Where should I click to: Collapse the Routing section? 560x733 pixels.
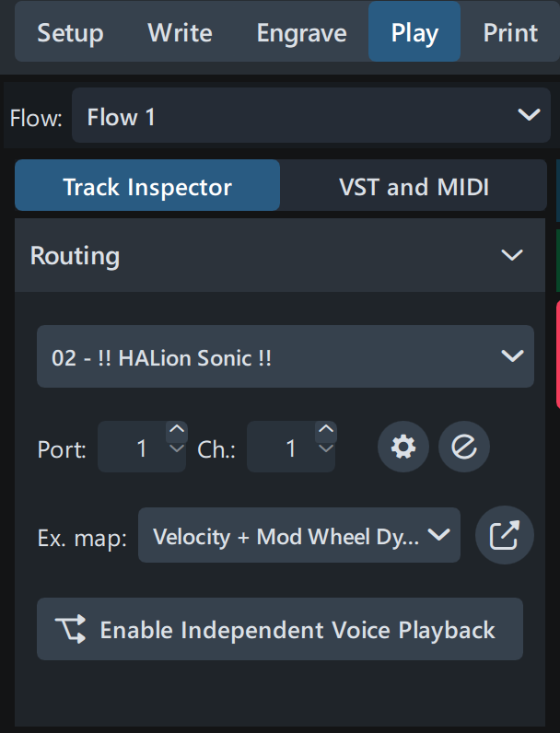(x=511, y=255)
